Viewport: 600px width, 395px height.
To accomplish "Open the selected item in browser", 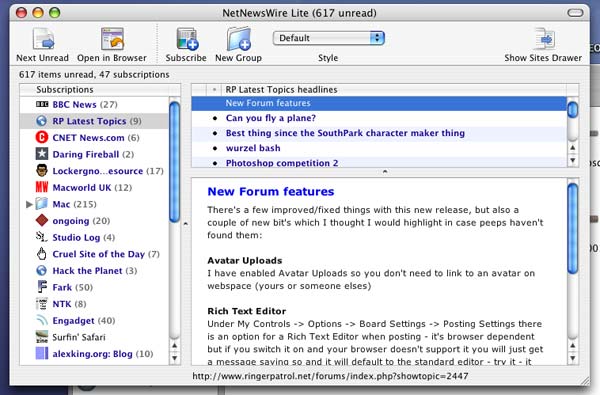I will (x=112, y=39).
